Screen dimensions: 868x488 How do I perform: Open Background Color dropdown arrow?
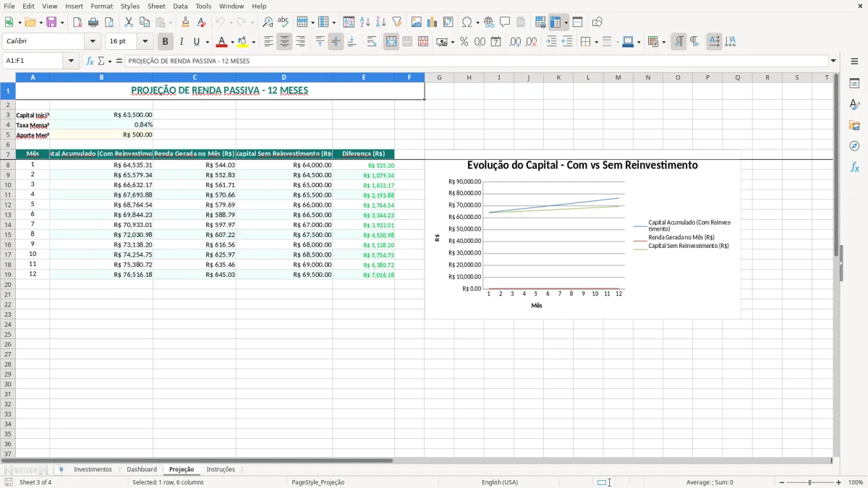point(253,42)
